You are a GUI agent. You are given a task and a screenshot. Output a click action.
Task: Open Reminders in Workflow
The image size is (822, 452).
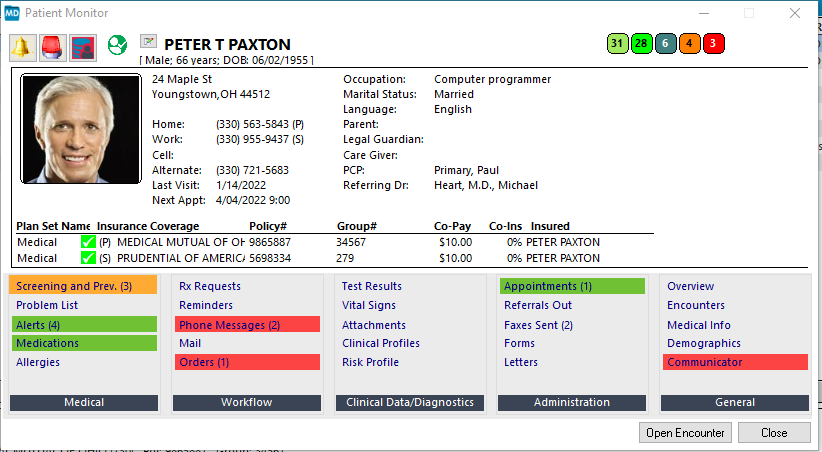(x=206, y=305)
